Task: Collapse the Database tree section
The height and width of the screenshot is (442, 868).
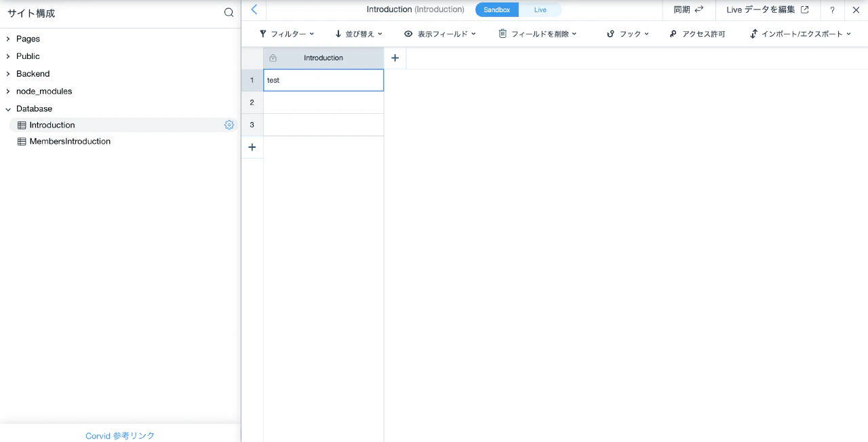Action: pyautogui.click(x=8, y=109)
